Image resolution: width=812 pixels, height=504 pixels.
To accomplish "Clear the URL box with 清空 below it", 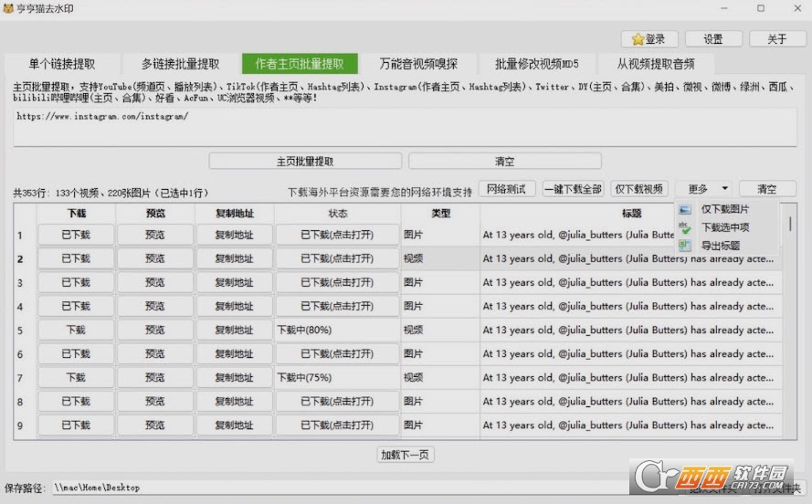I will click(x=504, y=161).
